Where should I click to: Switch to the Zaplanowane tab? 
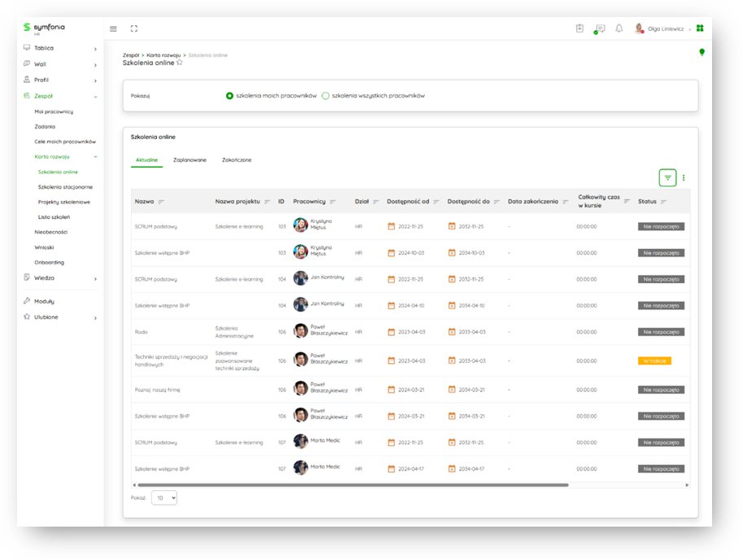190,160
